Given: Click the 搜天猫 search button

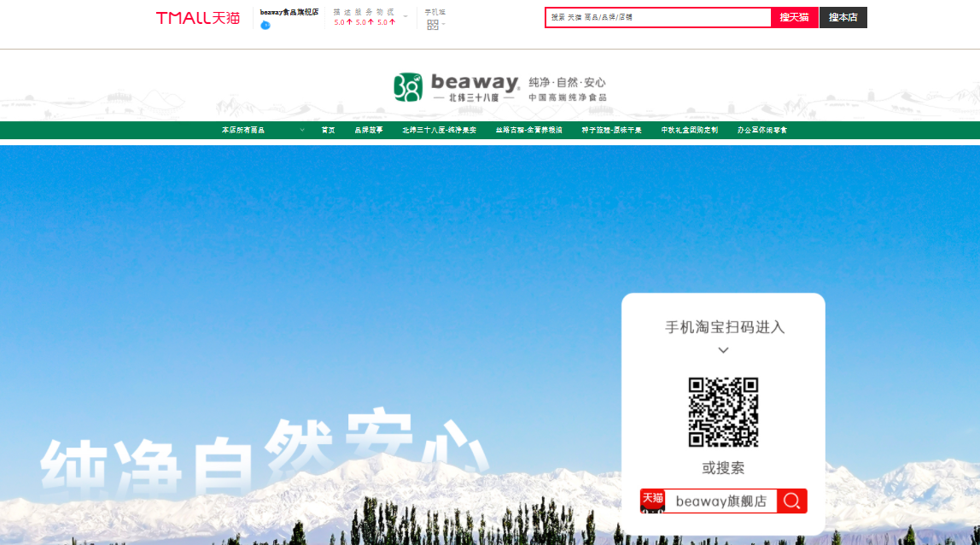Looking at the screenshot, I should (795, 18).
